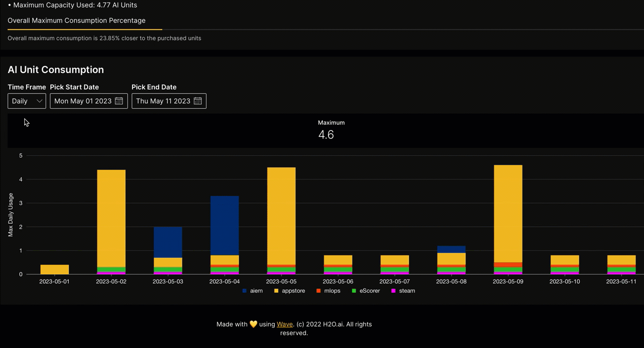Toggle the appstore legend series

pos(289,291)
